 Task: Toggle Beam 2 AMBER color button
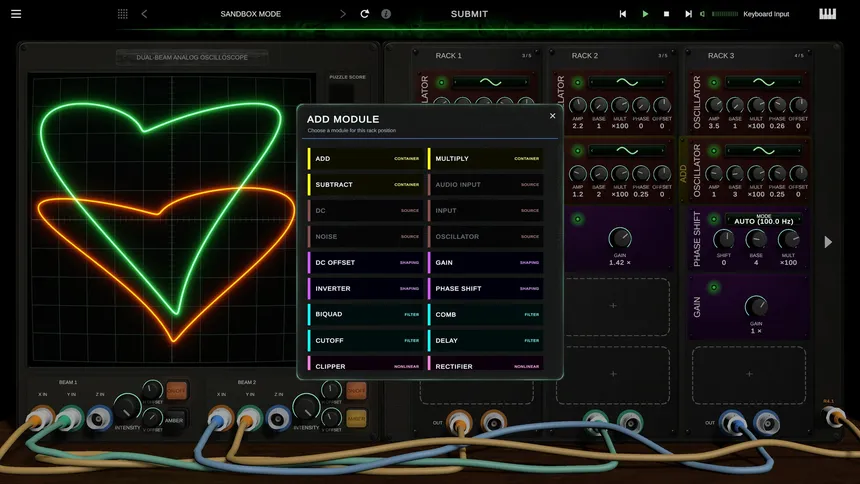click(x=356, y=419)
